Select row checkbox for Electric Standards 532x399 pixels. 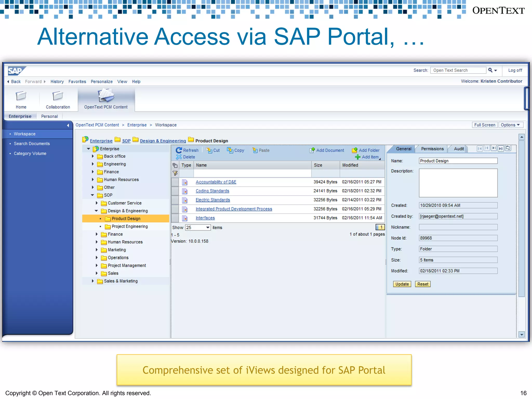175,200
